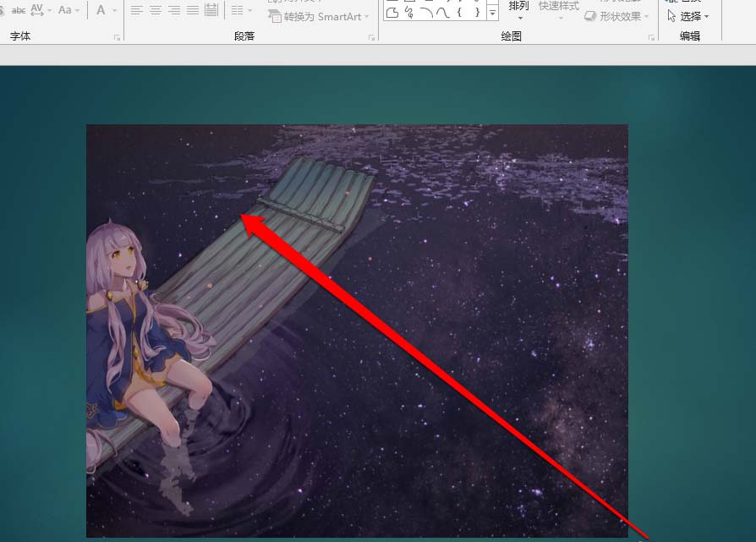Open the character spacing AV menu
756x542 pixels.
(x=41, y=10)
